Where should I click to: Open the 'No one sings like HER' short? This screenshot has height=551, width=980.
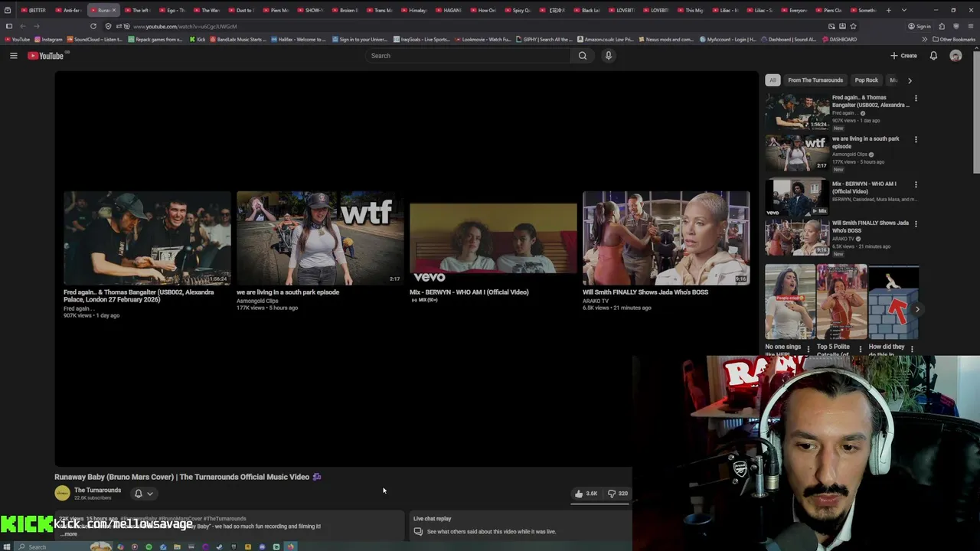[790, 302]
